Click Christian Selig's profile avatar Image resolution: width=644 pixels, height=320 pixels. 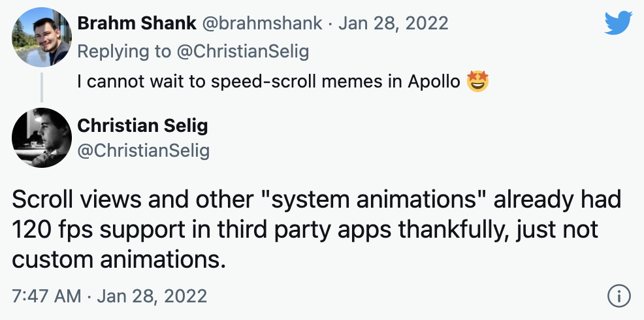pyautogui.click(x=42, y=137)
